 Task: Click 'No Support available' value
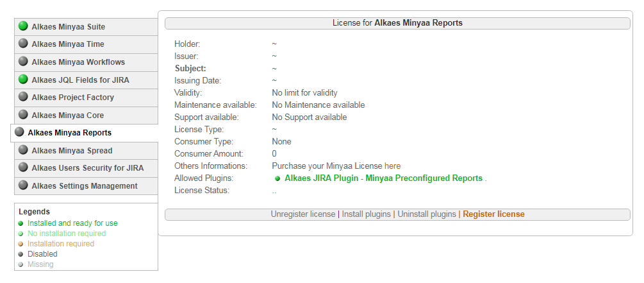click(x=310, y=117)
